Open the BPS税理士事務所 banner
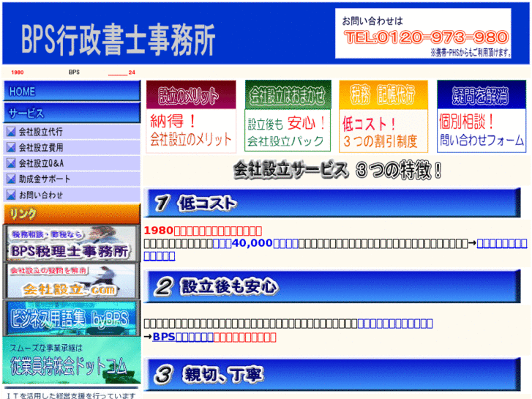The image size is (532, 399). 71,243
